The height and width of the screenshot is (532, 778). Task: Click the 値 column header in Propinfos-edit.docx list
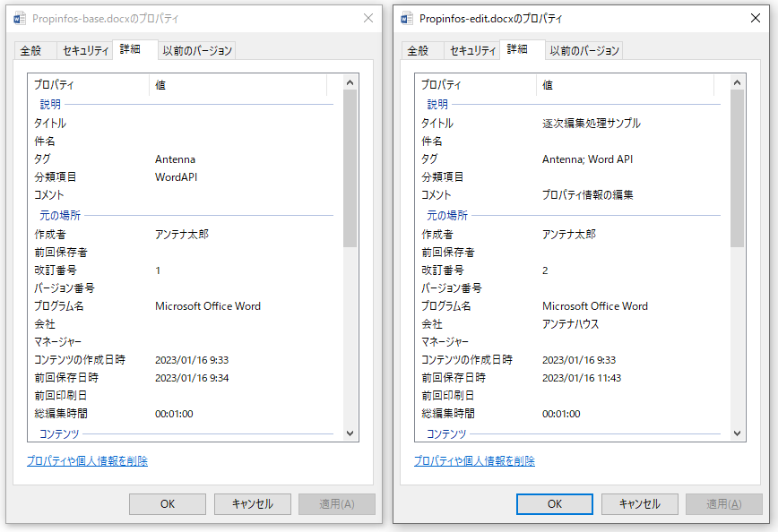pos(625,85)
